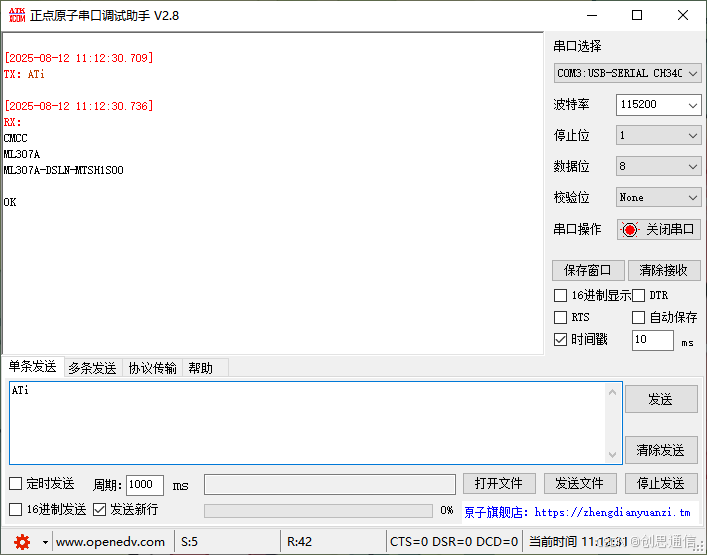Click 清除接收 to clear received data
Screen dimensions: 707x555
coord(664,271)
